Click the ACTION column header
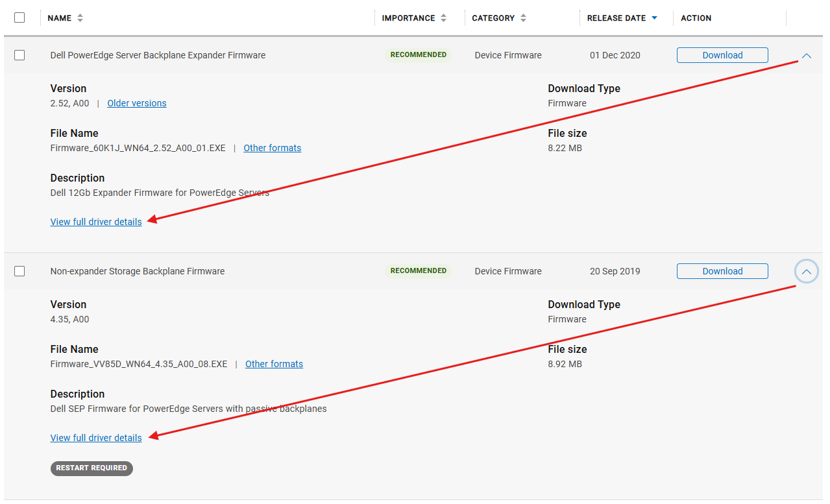The width and height of the screenshot is (830, 504). point(696,18)
